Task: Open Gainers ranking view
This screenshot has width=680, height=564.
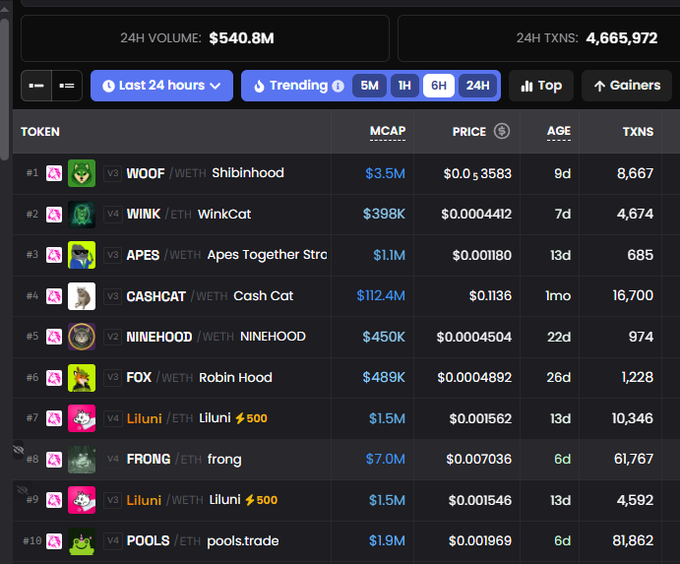Action: (627, 86)
